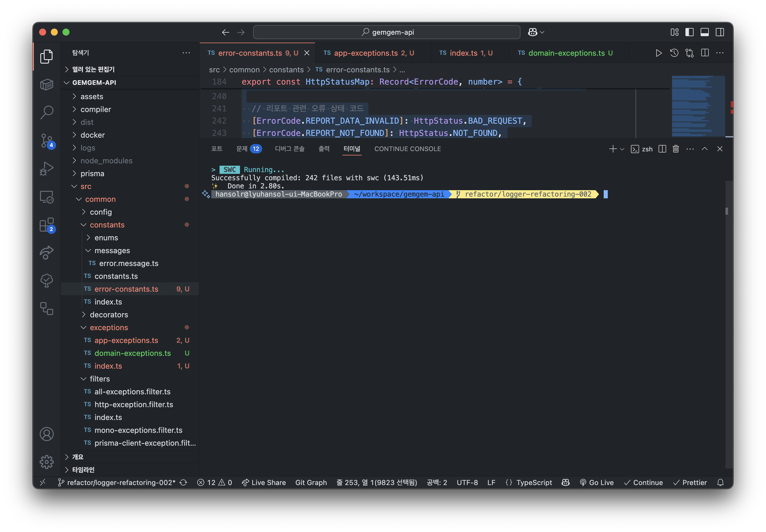Click the sync changes icon in status bar
The width and height of the screenshot is (766, 532).
183,482
